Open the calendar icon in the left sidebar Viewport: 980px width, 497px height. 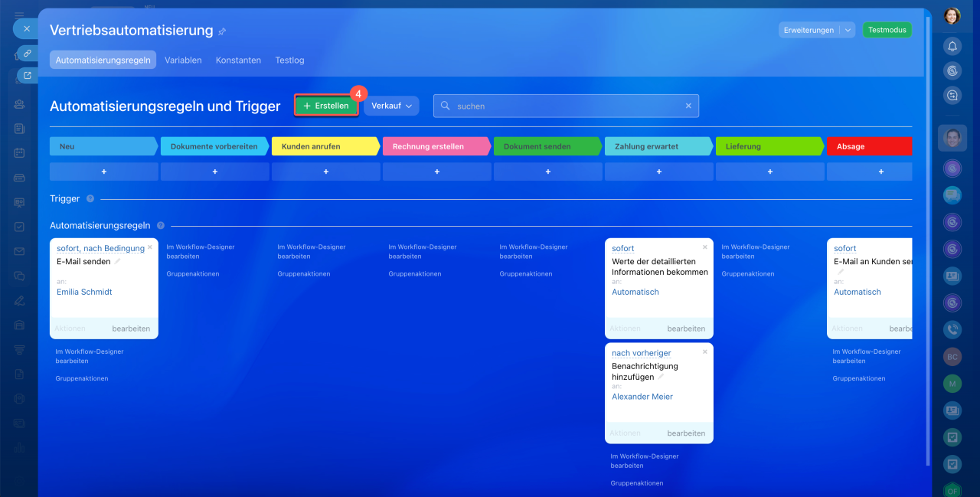click(x=19, y=152)
